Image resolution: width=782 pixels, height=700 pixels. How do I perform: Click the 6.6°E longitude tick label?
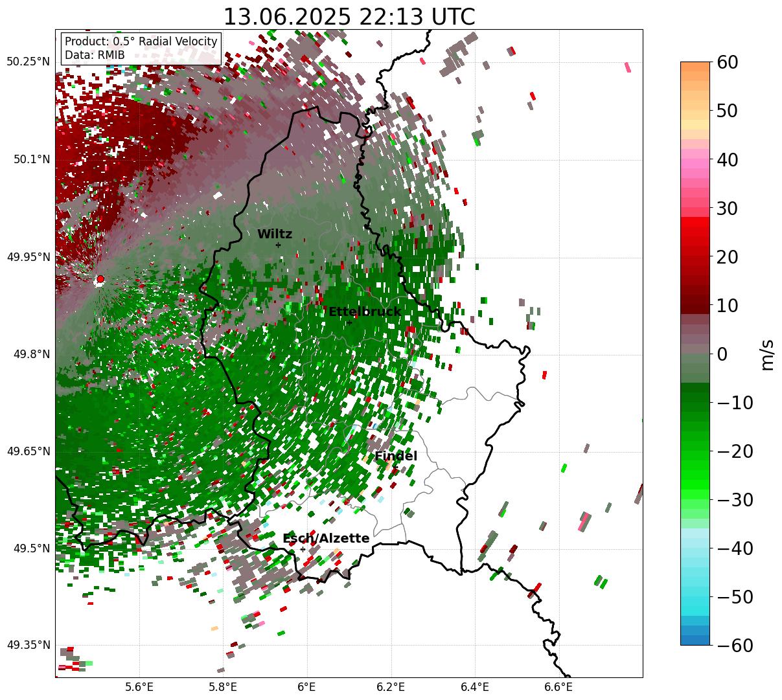click(558, 687)
